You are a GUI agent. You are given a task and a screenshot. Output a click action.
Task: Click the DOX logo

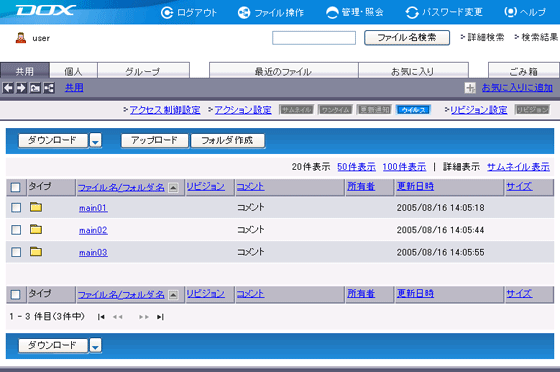click(46, 10)
